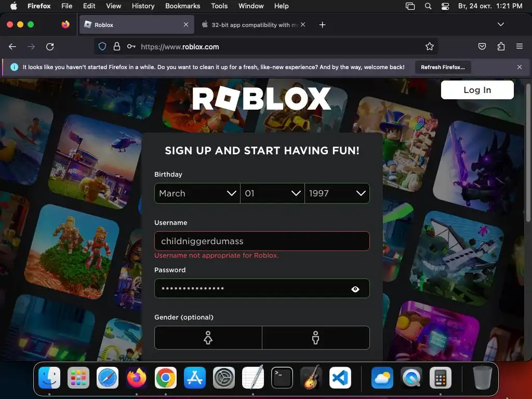Select the male gender option
The height and width of the screenshot is (399, 532).
[315, 338]
